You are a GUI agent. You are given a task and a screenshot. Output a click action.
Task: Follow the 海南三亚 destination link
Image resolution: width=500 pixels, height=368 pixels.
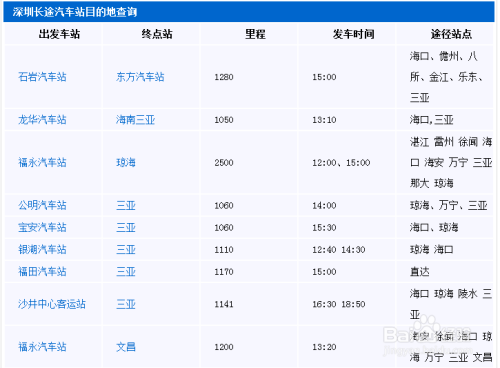[135, 120]
